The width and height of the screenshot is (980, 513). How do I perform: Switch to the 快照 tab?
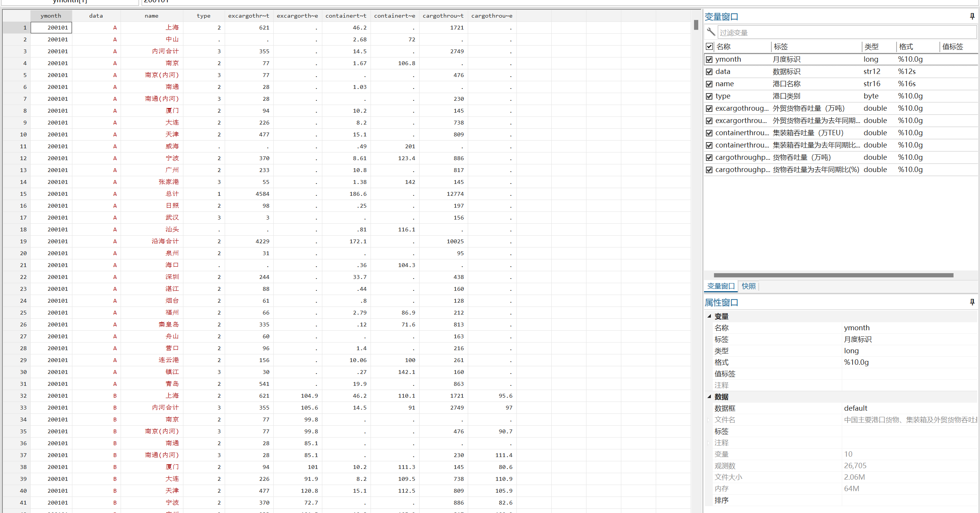click(748, 286)
